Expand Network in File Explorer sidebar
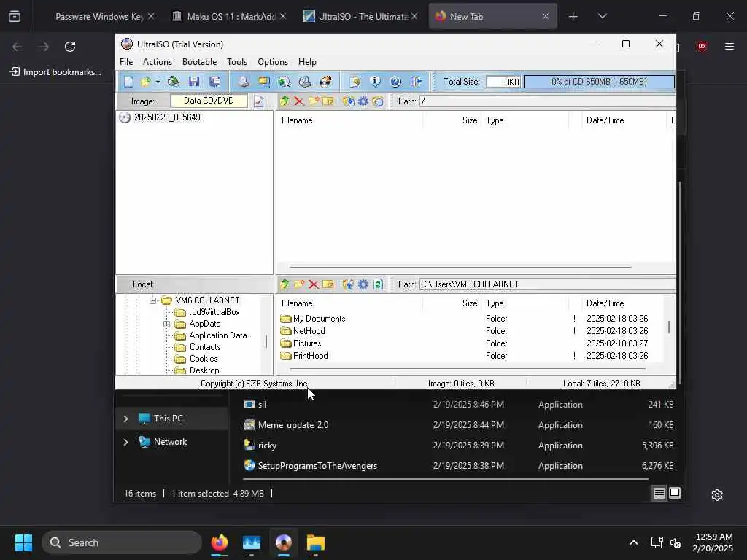Viewport: 747px width, 560px height. tap(125, 442)
